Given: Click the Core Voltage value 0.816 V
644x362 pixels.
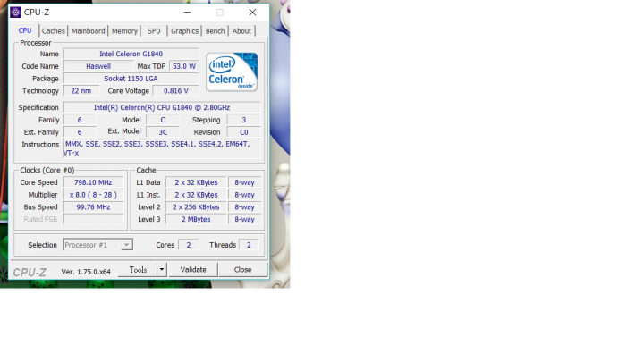Looking at the screenshot, I should (176, 90).
